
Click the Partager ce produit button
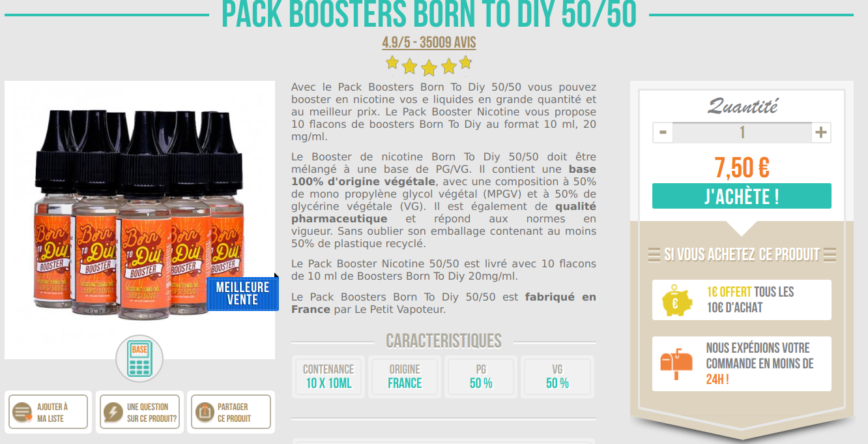[231, 412]
